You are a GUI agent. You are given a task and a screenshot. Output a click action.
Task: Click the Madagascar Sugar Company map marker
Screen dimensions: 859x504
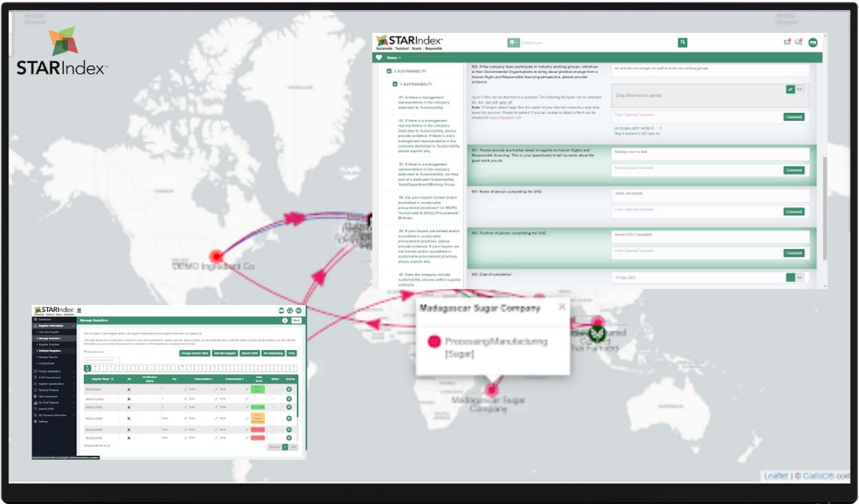click(x=491, y=389)
